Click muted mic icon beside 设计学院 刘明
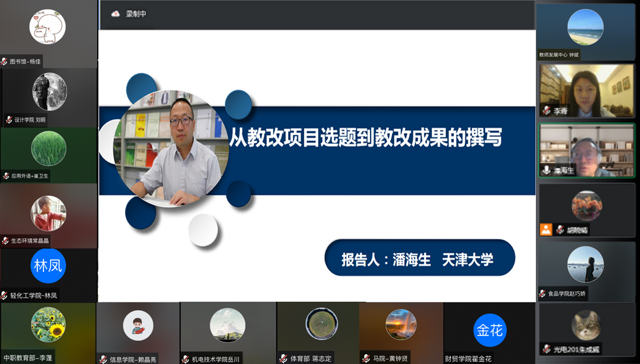640x364 pixels. 9,120
